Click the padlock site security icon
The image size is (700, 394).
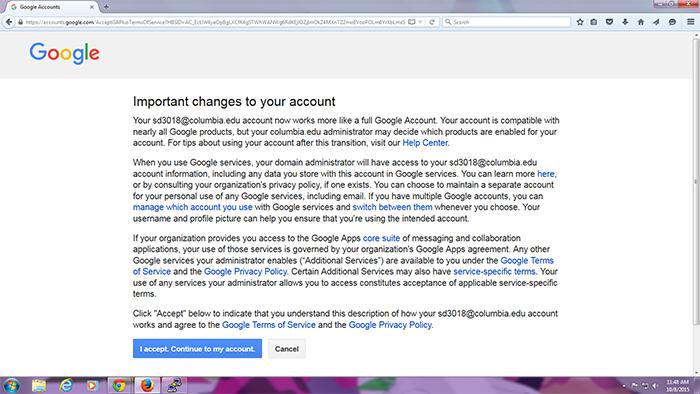point(20,22)
